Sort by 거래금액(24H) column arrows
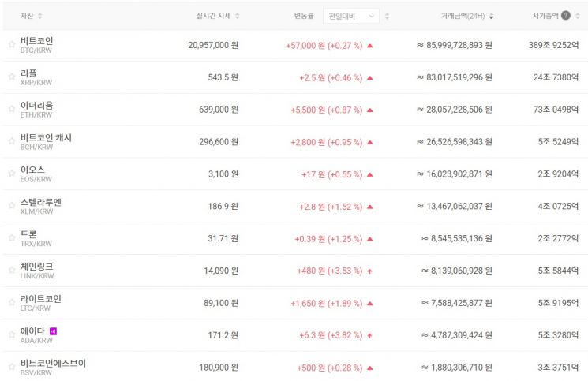This screenshot has width=588, height=381. (x=491, y=16)
